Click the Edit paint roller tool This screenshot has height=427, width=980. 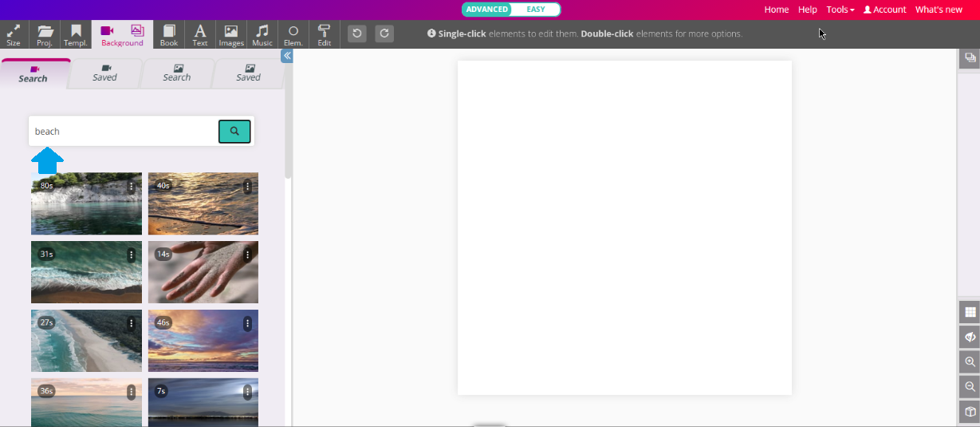324,34
